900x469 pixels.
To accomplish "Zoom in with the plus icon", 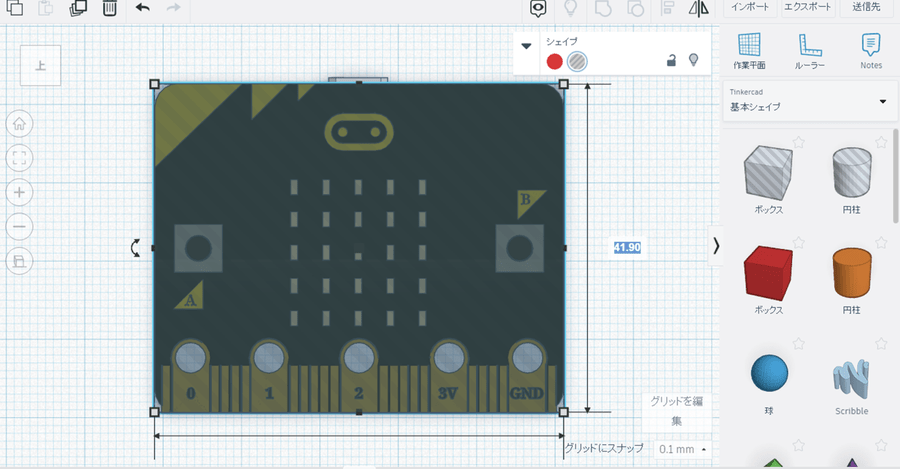I will pos(20,192).
